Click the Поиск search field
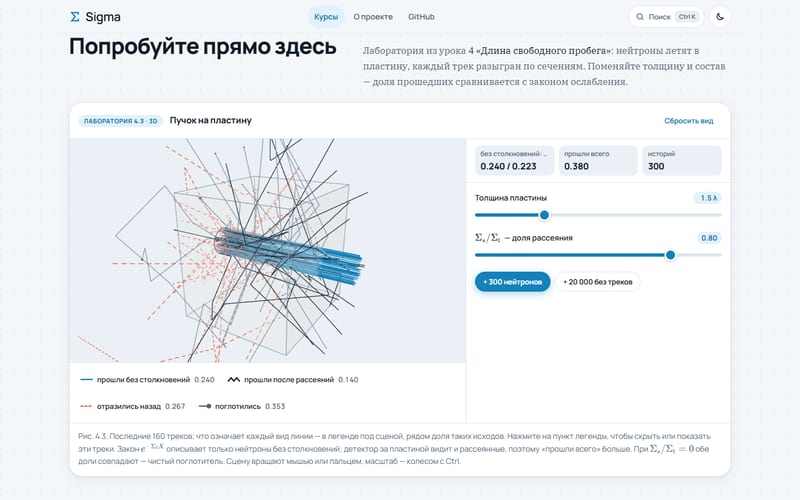The height and width of the screenshot is (500, 800). click(666, 17)
